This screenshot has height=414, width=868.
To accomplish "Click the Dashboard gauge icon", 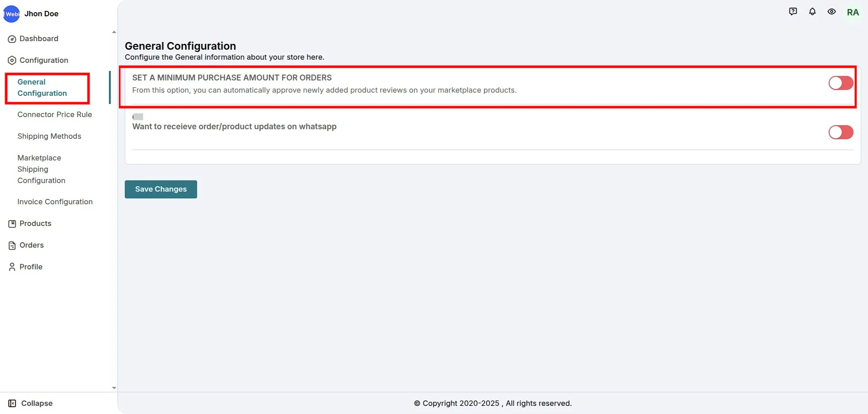I will coord(12,39).
